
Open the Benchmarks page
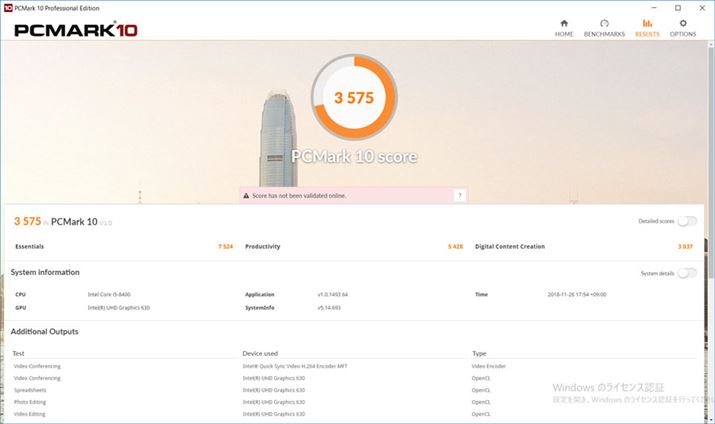point(604,27)
